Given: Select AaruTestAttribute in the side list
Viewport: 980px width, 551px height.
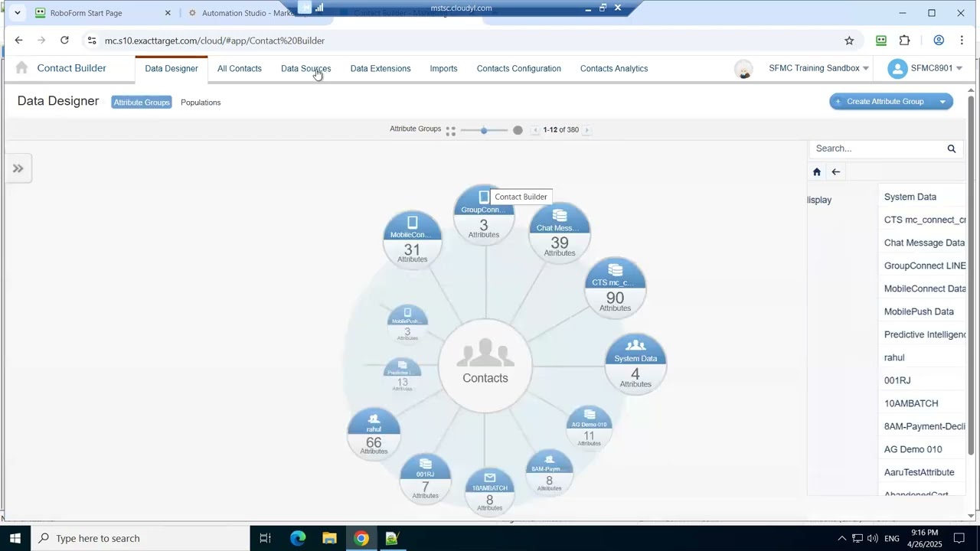Looking at the screenshot, I should tap(920, 472).
